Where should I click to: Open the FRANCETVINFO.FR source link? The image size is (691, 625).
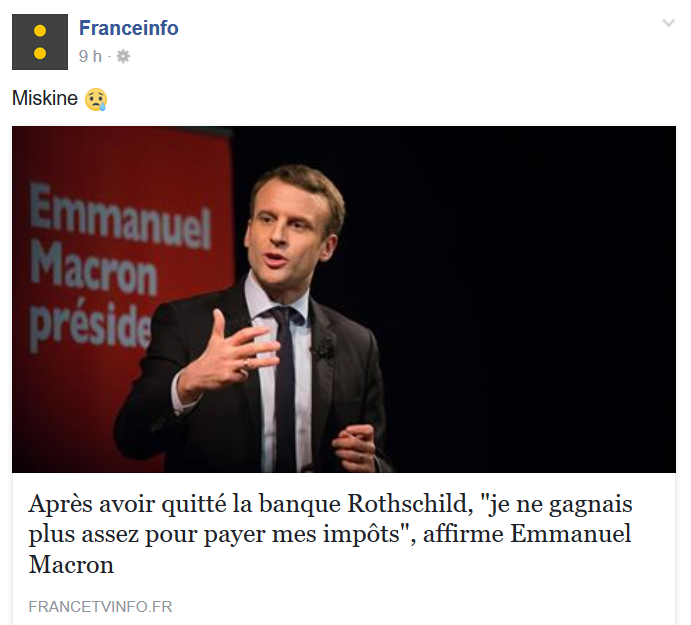coord(100,606)
